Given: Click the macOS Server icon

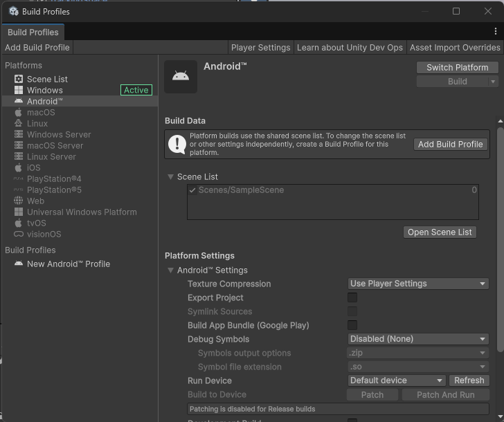Looking at the screenshot, I should (19, 145).
